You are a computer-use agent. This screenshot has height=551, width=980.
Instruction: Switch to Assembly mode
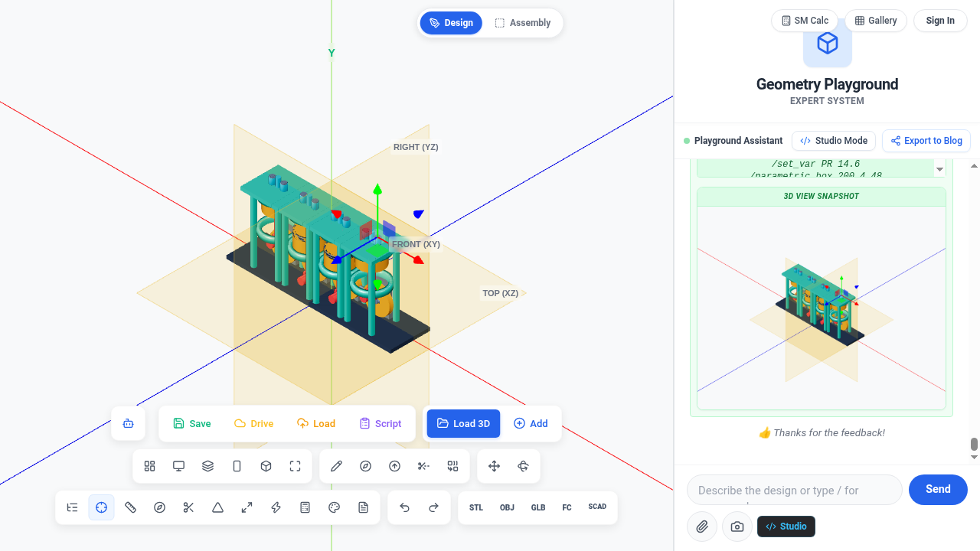tap(523, 23)
